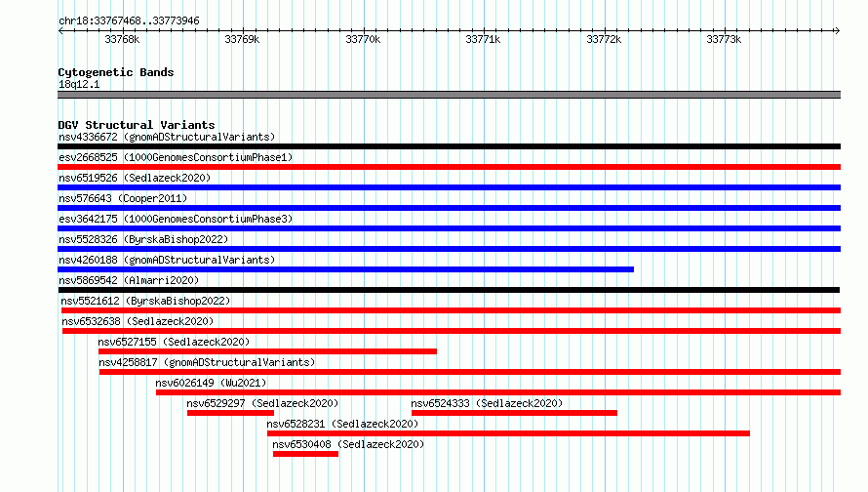Click the 33769k ruler label
Viewport: 868px width, 492px height.
(x=242, y=39)
